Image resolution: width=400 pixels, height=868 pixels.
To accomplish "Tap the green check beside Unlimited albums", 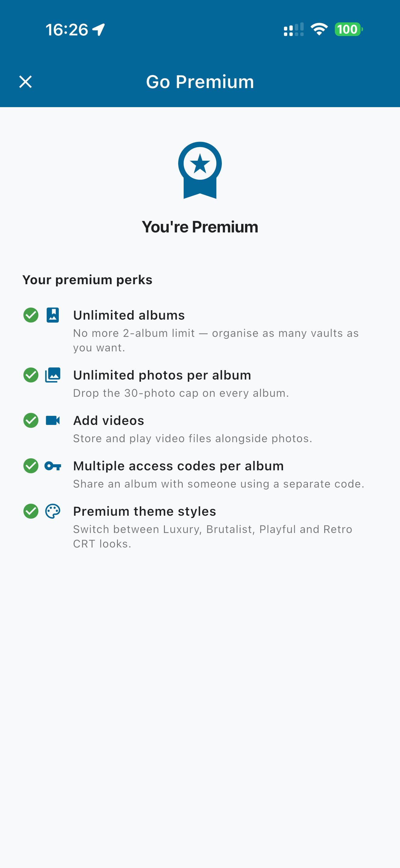I will [31, 315].
